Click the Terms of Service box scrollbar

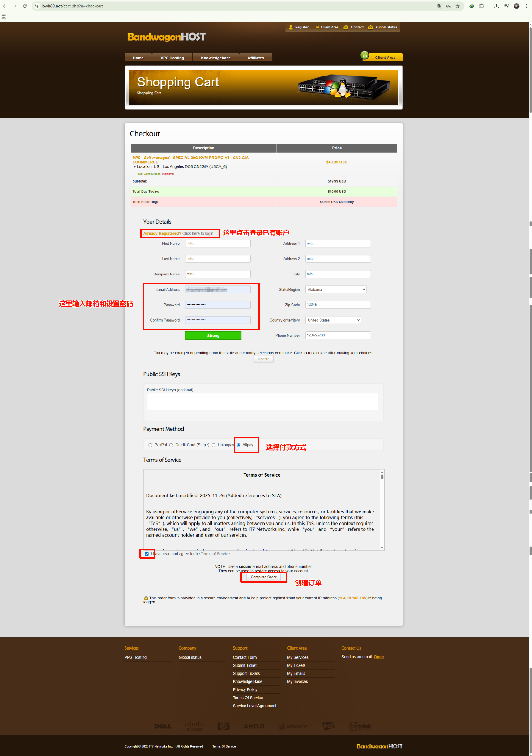(382, 510)
